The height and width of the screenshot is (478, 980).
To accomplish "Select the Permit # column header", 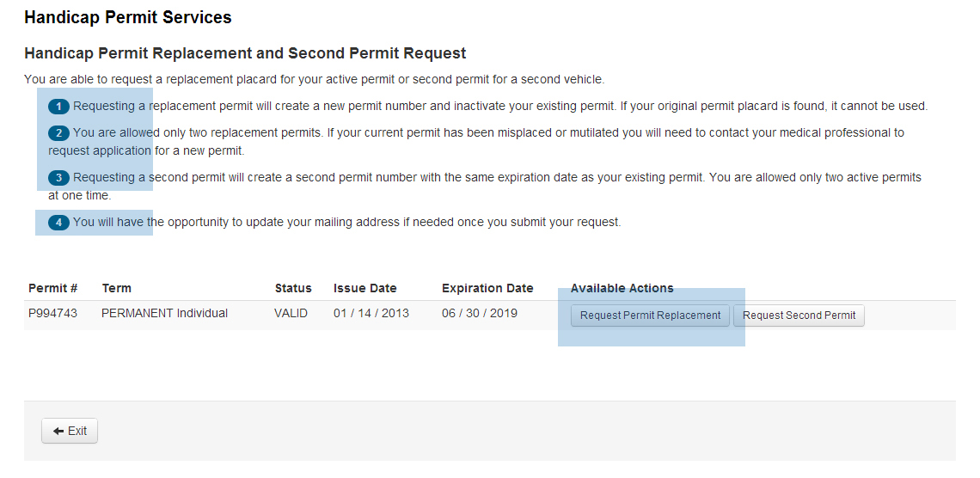I will [53, 289].
